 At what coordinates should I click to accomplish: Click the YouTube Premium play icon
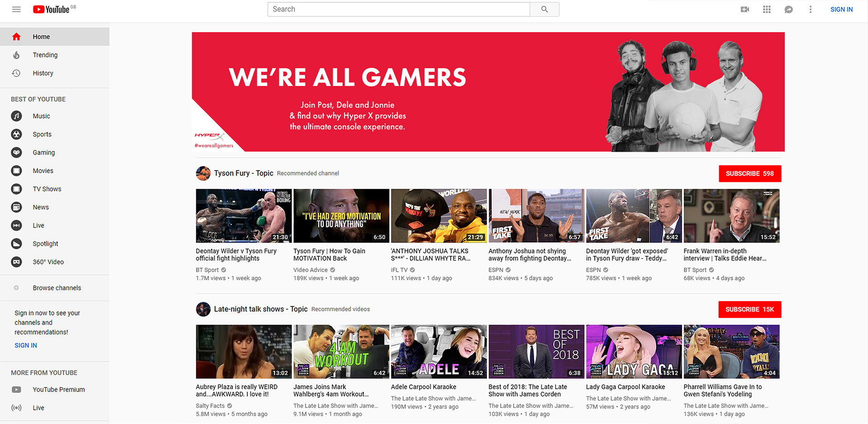[16, 390]
